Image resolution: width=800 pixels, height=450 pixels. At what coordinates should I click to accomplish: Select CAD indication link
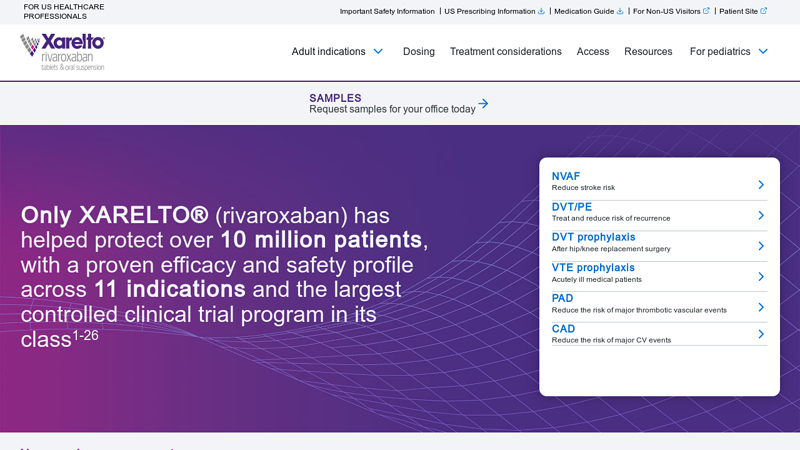point(563,329)
